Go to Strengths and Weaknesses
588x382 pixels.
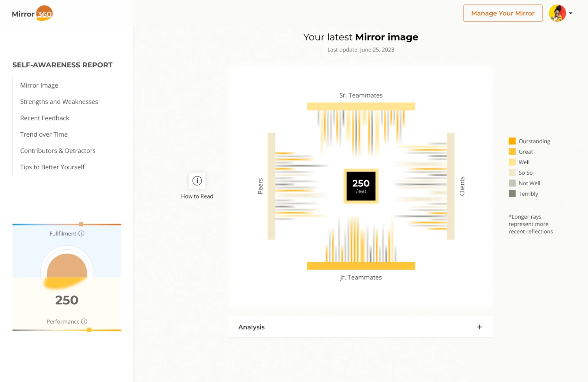(x=59, y=102)
